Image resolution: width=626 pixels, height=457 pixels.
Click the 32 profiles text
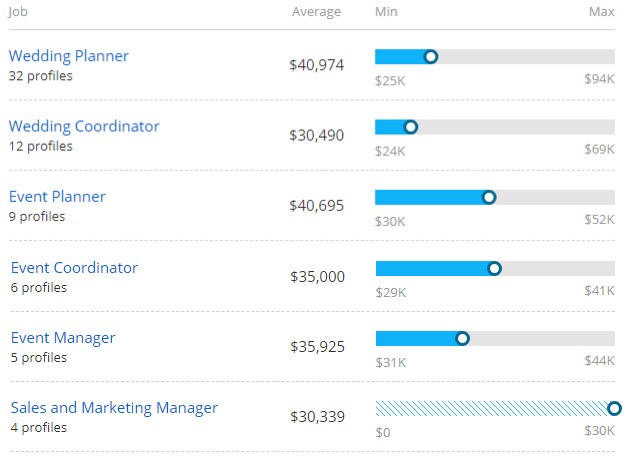click(x=40, y=75)
